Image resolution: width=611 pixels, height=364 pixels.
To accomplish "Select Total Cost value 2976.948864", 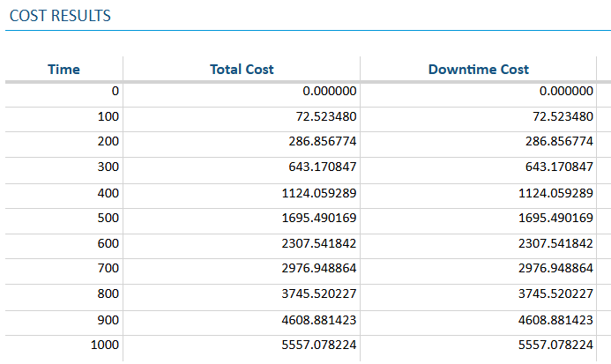I will point(319,268).
